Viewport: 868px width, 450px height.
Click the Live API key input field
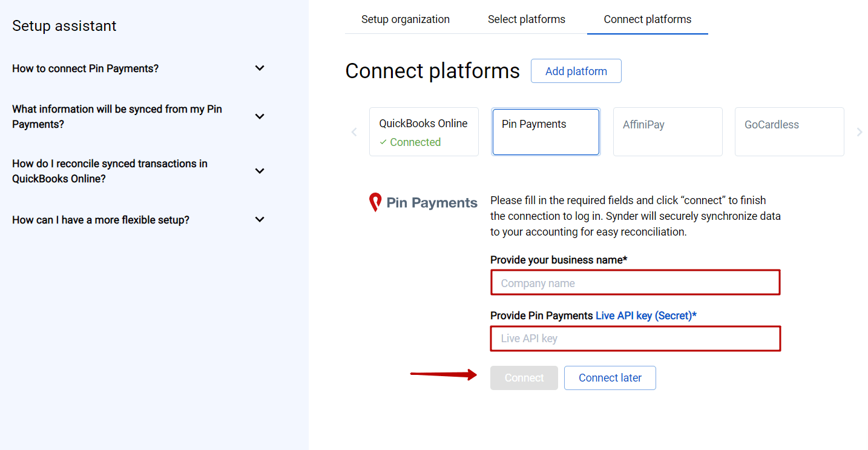635,338
